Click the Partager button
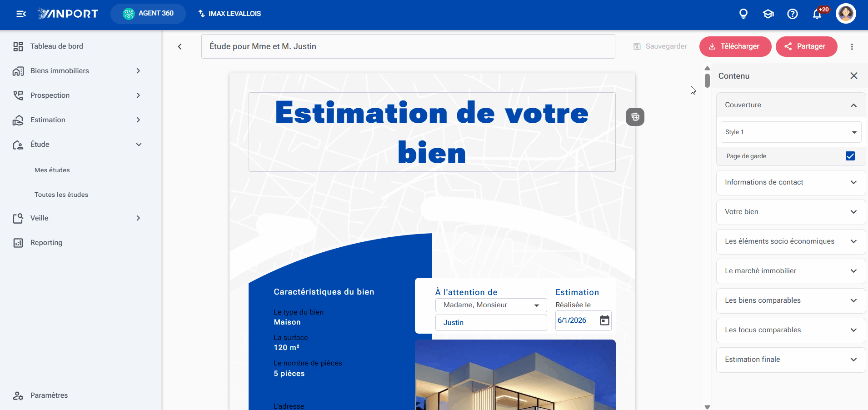This screenshot has height=410, width=868. [806, 46]
